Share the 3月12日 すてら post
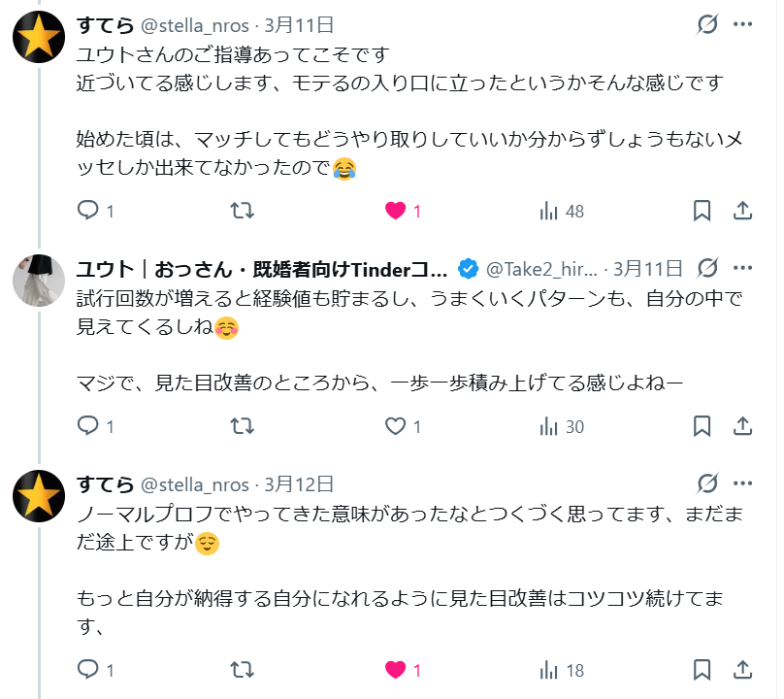 [742, 669]
